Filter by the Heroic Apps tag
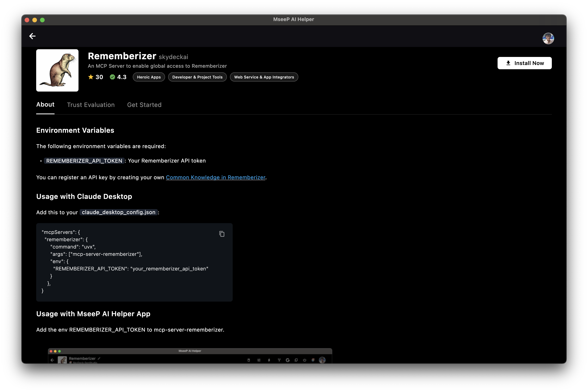Image resolution: width=588 pixels, height=392 pixels. (x=149, y=77)
